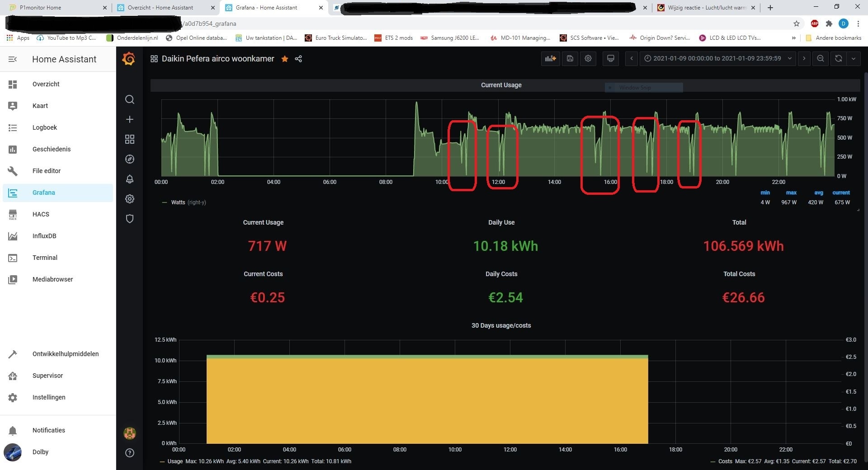Open Grafana Explore compass icon
Viewport: 868px width, 470px height.
(x=130, y=159)
